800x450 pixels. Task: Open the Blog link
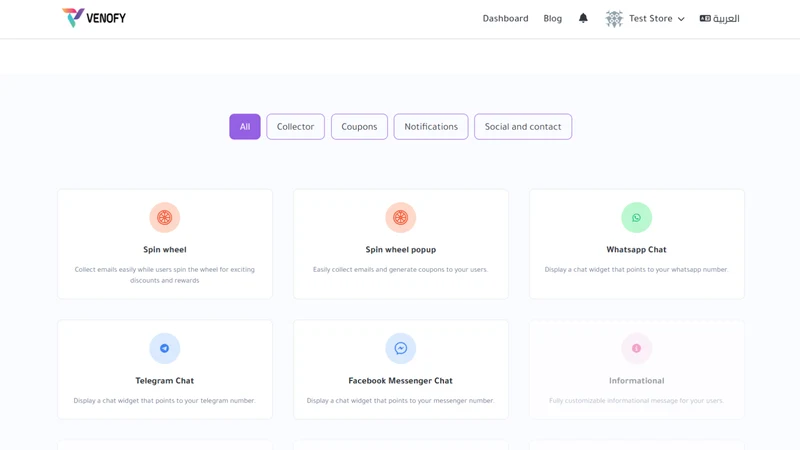553,18
